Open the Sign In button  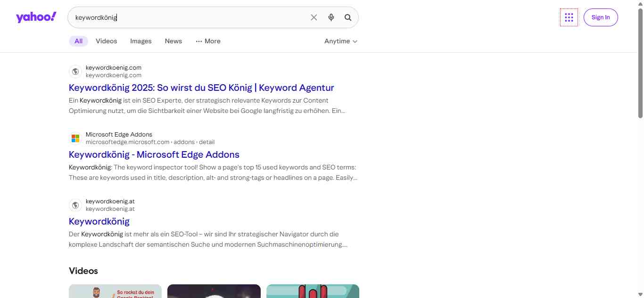(601, 17)
